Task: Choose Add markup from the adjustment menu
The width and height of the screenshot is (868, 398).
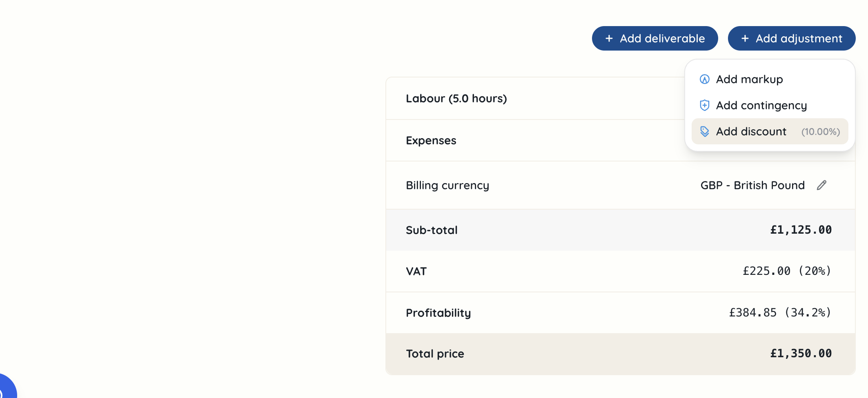Action: click(x=750, y=79)
